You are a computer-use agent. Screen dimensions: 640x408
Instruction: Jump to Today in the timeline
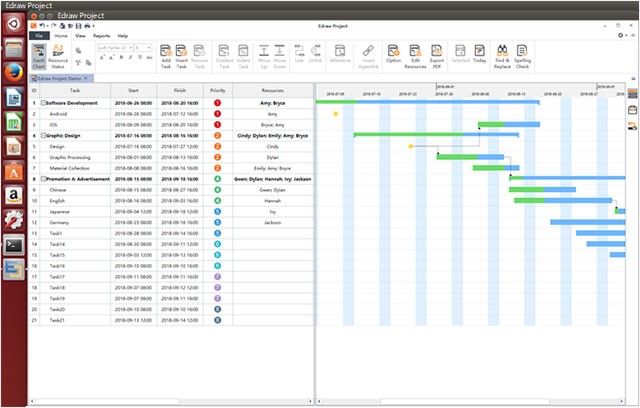[480, 53]
